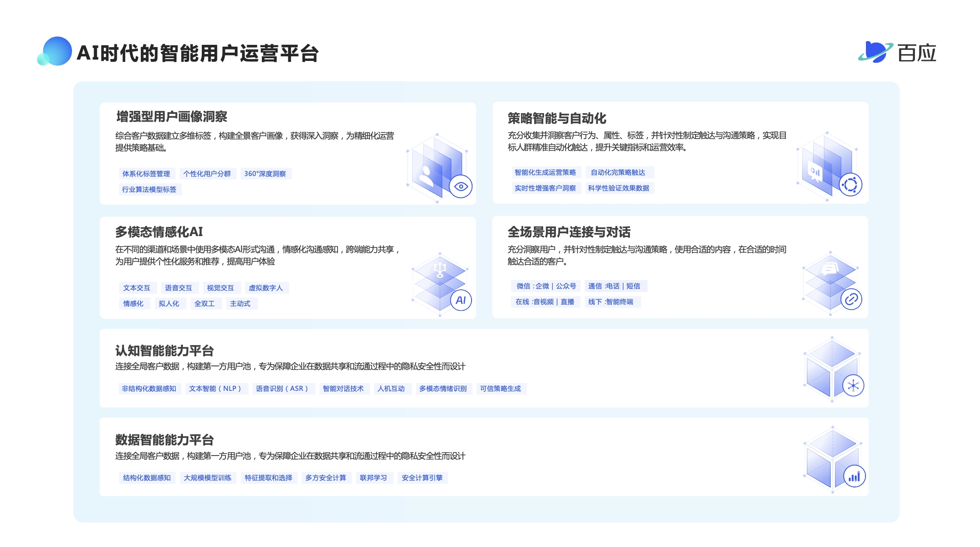Click the 安全计算引擎 tag
Viewport: 980px width, 547px height.
coord(423,478)
